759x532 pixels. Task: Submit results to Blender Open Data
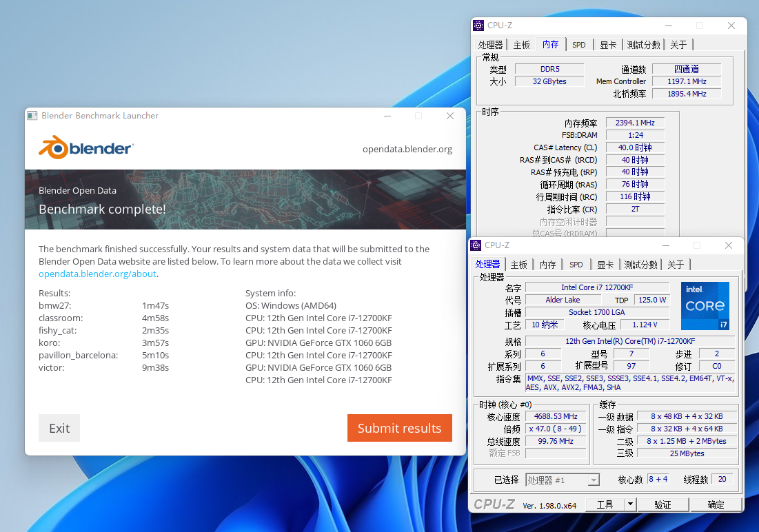399,428
